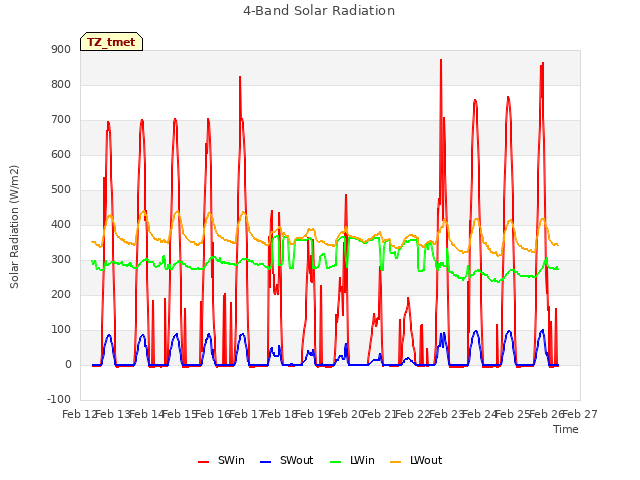
Task: Click the SWout blue legend swatch
Action: (x=265, y=462)
